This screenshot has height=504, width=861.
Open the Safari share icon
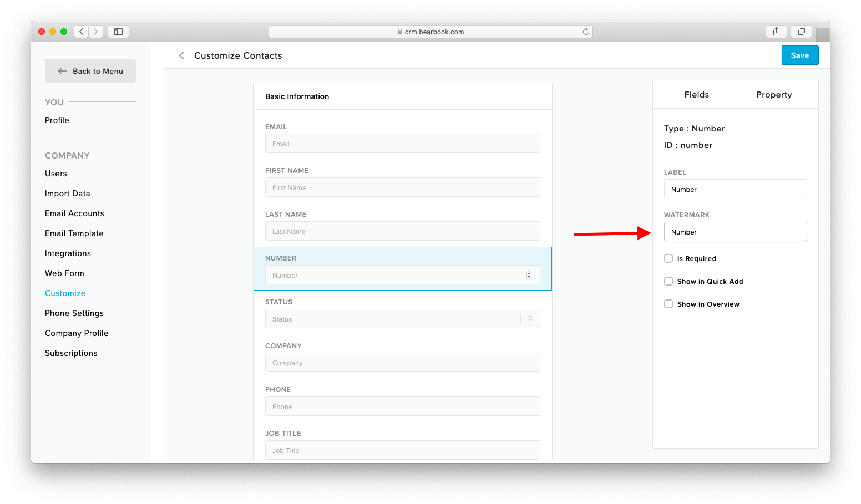(x=776, y=32)
